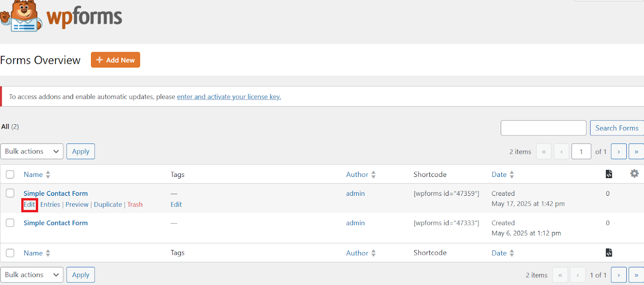Click the search forms input field
The width and height of the screenshot is (644, 285).
point(543,128)
